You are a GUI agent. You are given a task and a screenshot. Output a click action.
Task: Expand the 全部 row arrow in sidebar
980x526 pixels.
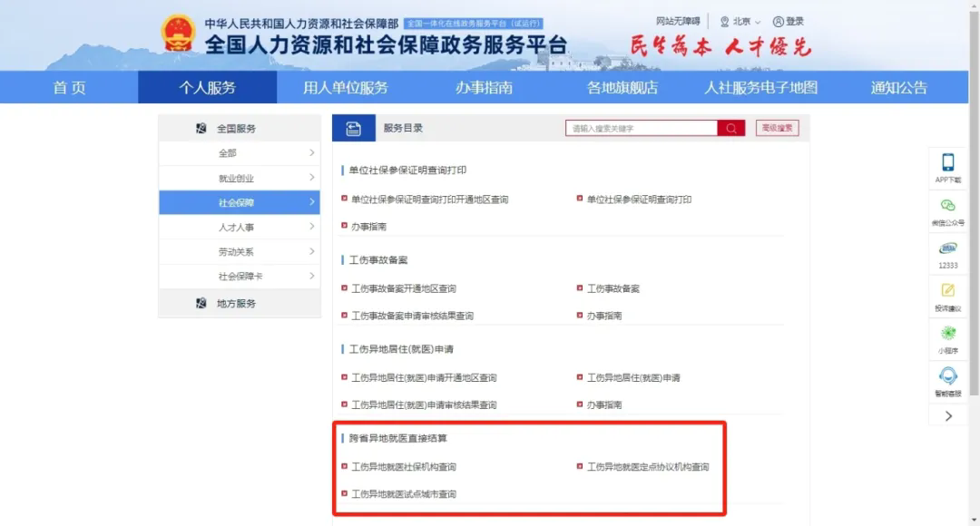click(x=311, y=153)
